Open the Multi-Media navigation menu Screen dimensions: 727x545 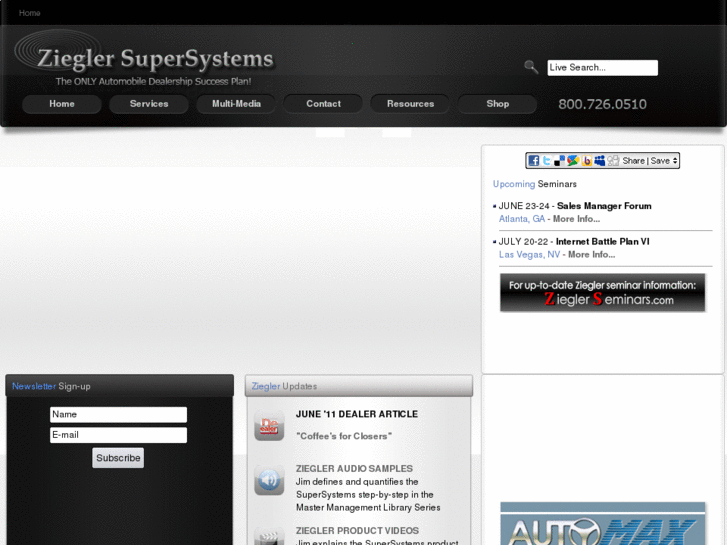coord(236,104)
